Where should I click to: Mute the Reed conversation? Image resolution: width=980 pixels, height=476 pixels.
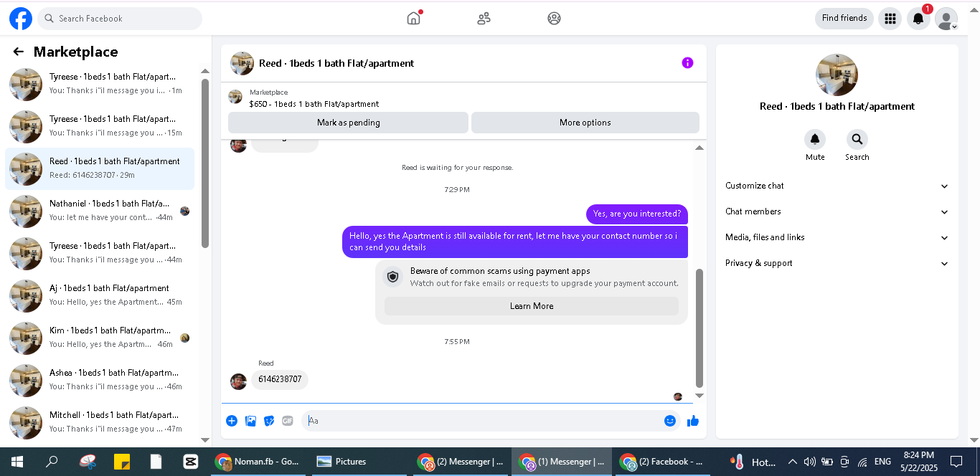click(x=815, y=140)
